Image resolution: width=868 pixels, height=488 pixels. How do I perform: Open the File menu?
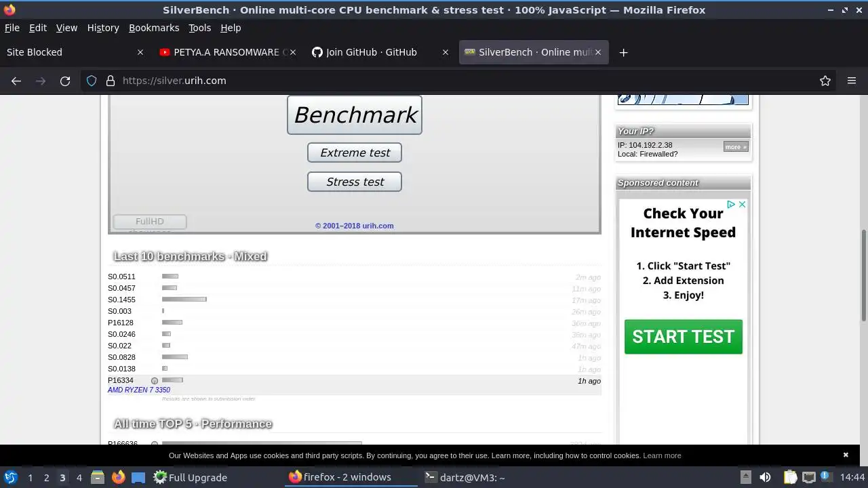[12, 28]
